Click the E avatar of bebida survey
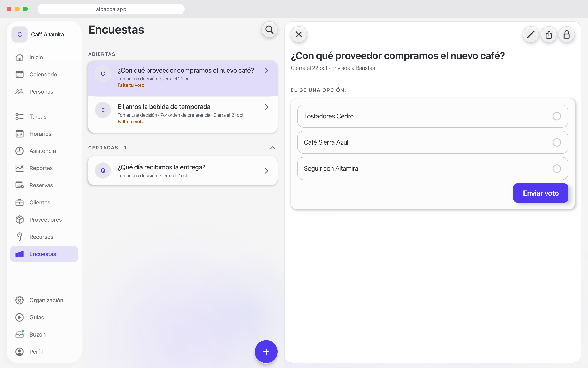Viewport: 588px width, 368px height. point(103,110)
